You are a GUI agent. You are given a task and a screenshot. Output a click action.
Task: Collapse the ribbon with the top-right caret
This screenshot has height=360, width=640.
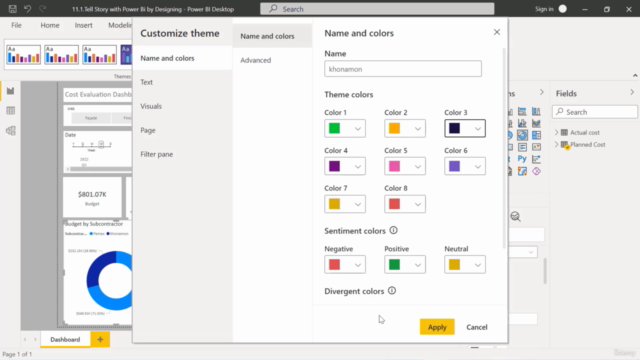pyautogui.click(x=635, y=76)
